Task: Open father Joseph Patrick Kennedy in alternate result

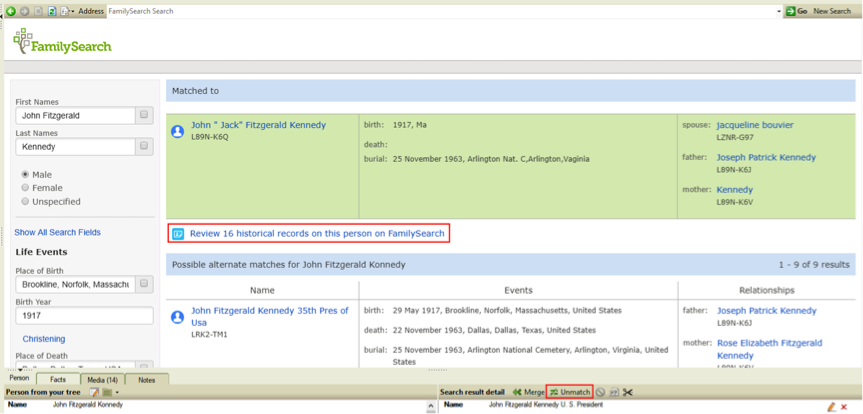Action: (767, 311)
